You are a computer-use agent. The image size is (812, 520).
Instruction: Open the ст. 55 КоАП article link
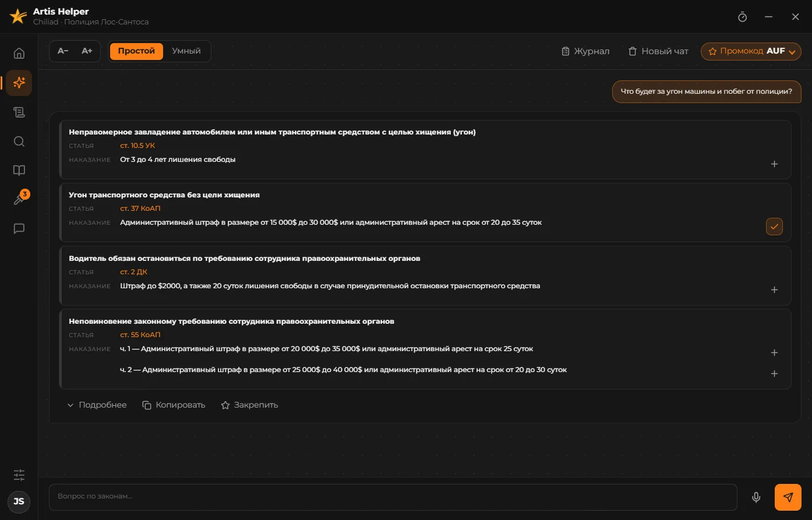140,335
